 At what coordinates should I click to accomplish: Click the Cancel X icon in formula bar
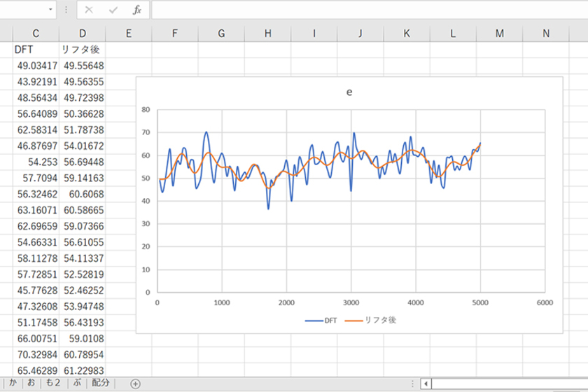tap(88, 10)
